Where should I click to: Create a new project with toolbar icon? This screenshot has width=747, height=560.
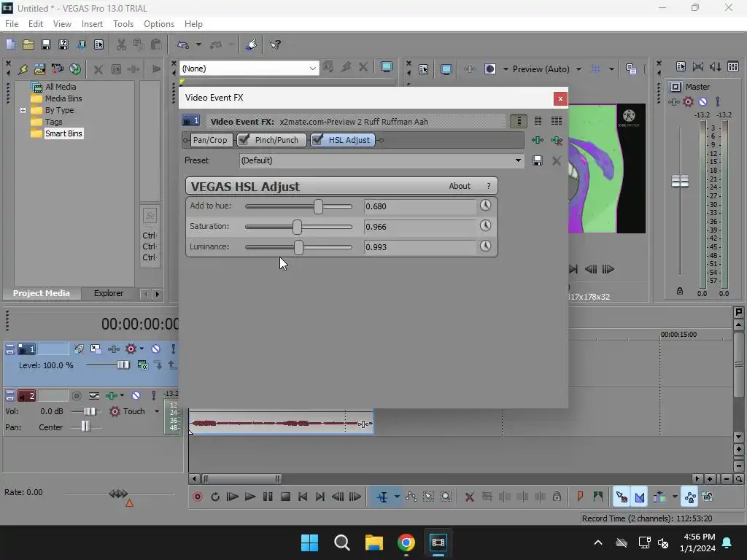pyautogui.click(x=10, y=44)
